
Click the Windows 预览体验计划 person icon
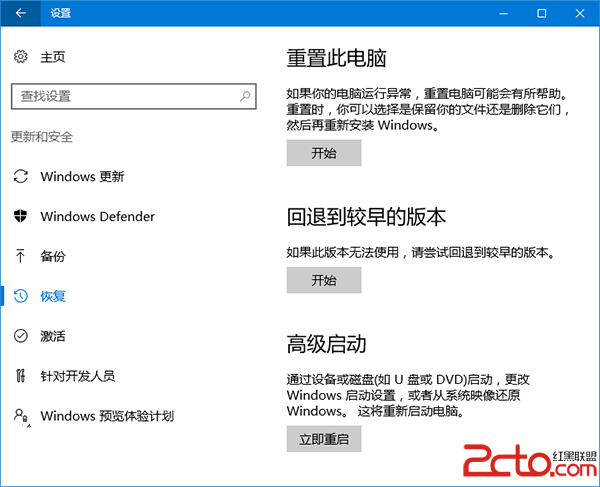coord(21,416)
